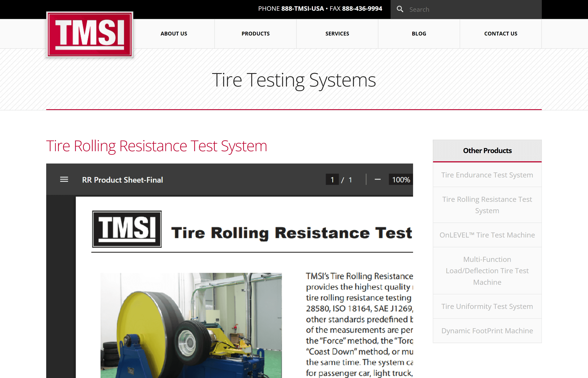Open the Contact Us page
Viewport: 588px width, 378px height.
[x=501, y=34]
